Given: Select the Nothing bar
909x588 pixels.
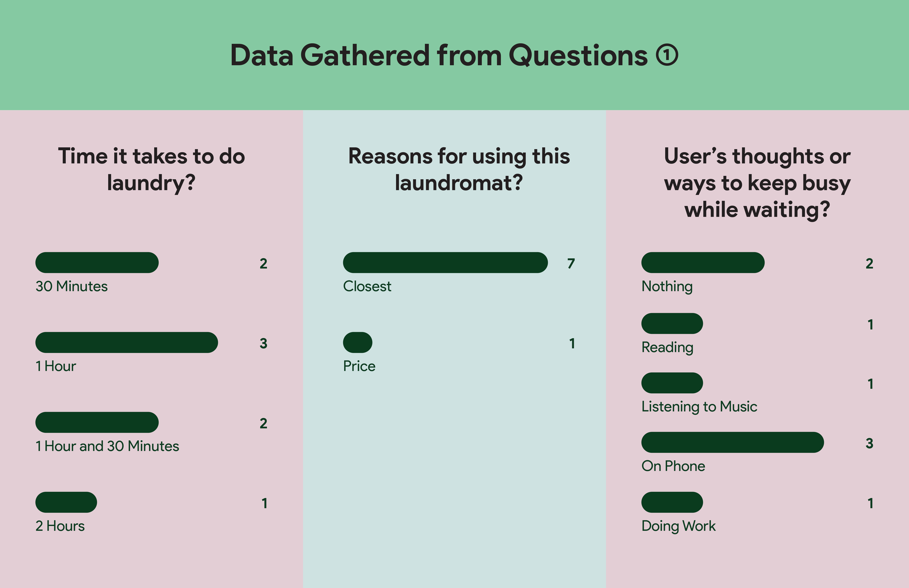Looking at the screenshot, I should [703, 263].
